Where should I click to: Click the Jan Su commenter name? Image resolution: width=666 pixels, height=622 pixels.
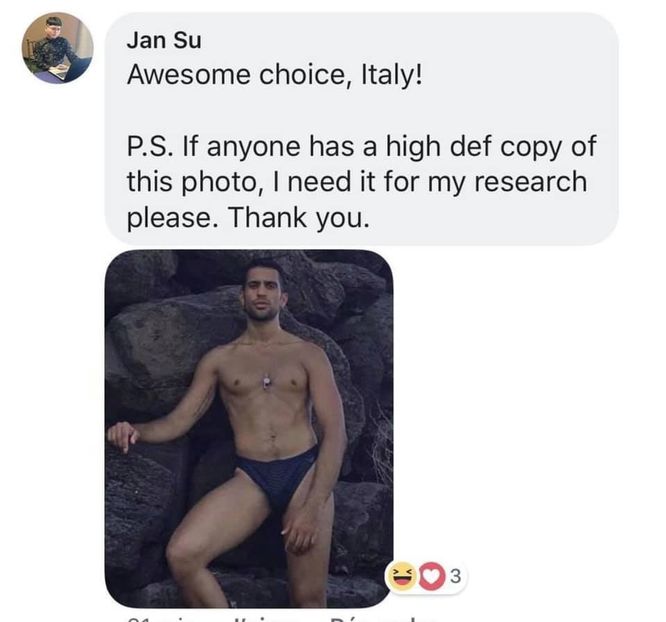pyautogui.click(x=164, y=41)
